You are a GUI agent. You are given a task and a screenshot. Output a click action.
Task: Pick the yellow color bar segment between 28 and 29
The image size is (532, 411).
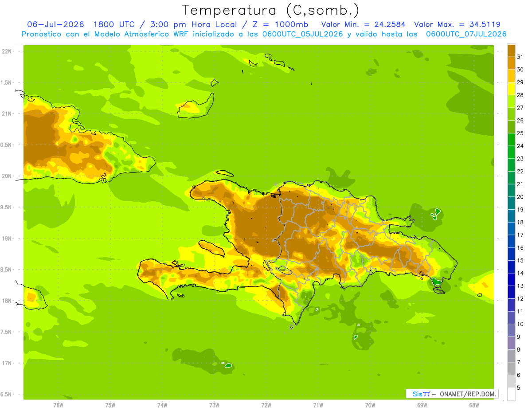511,89
